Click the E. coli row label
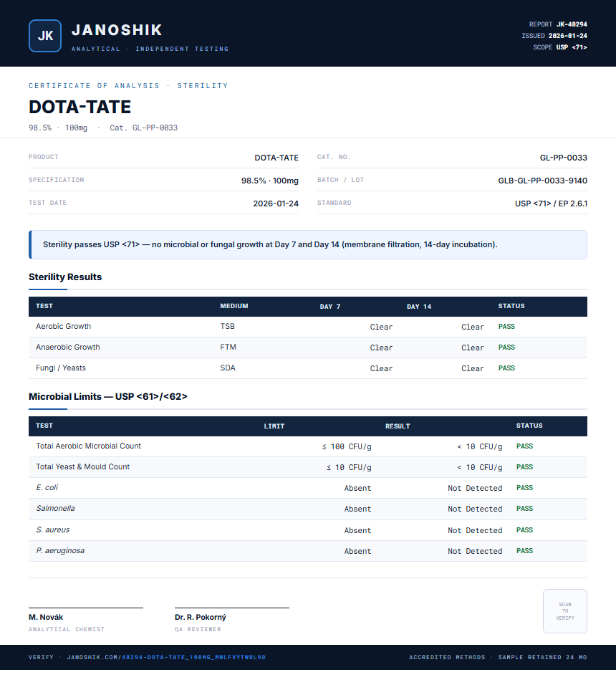This screenshot has width=616, height=690. [x=47, y=487]
